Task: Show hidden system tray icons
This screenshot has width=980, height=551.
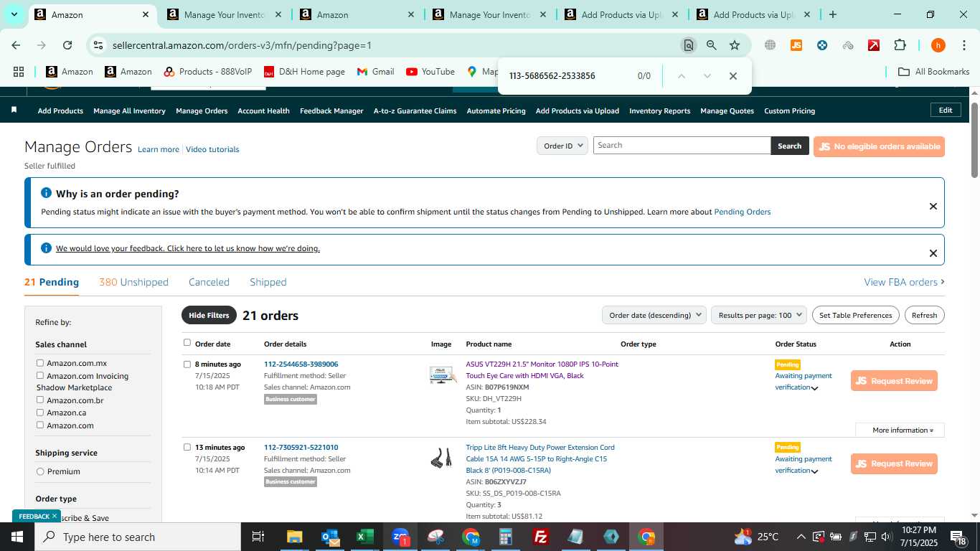Action: [x=801, y=537]
